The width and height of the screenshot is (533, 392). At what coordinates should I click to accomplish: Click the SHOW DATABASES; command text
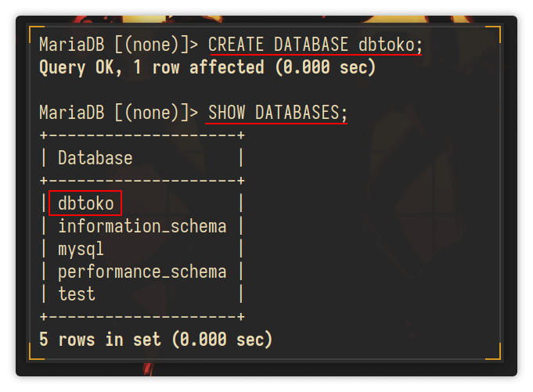pos(277,113)
